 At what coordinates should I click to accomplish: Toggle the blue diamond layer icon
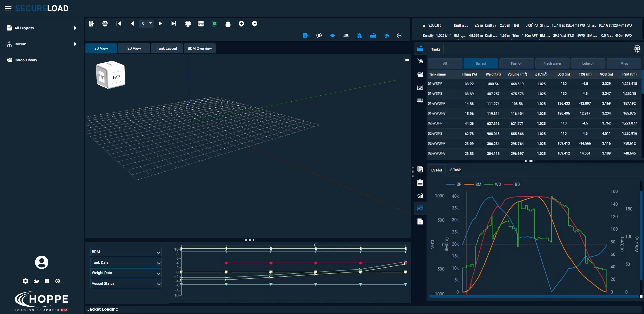click(x=332, y=36)
